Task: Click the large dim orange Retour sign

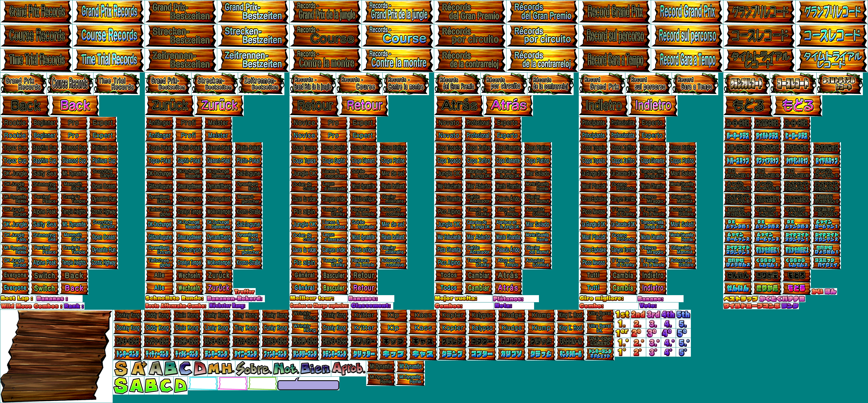Action: (x=314, y=105)
